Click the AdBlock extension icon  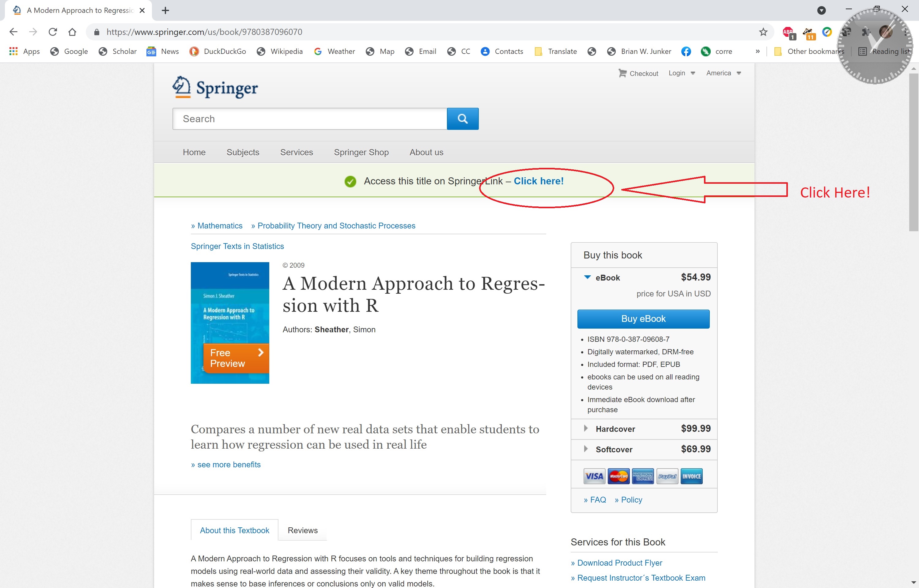(789, 32)
